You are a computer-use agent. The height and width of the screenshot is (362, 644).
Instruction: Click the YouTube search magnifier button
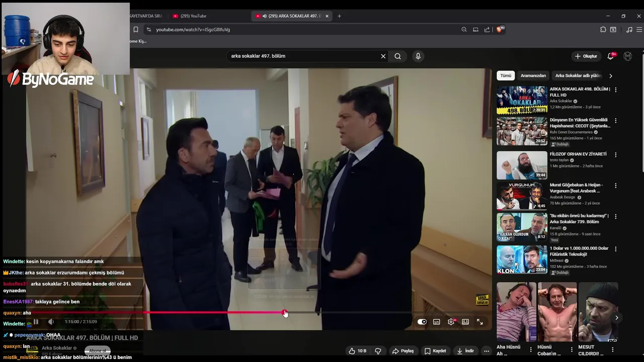[397, 56]
